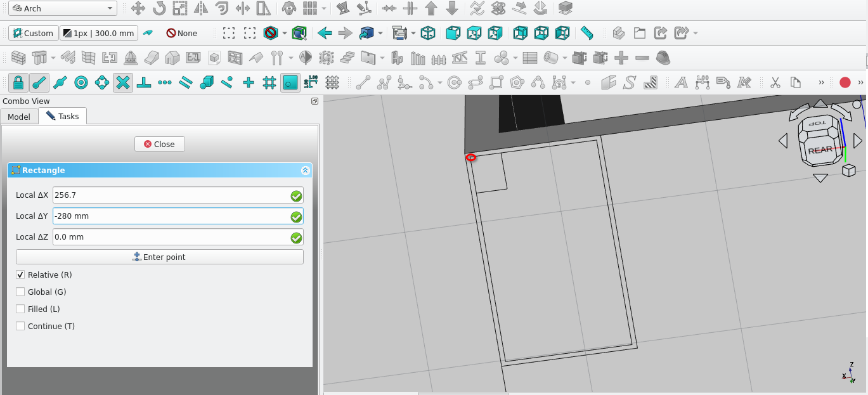This screenshot has height=395, width=868.
Task: Select the Arch stairs tool
Action: 347,58
